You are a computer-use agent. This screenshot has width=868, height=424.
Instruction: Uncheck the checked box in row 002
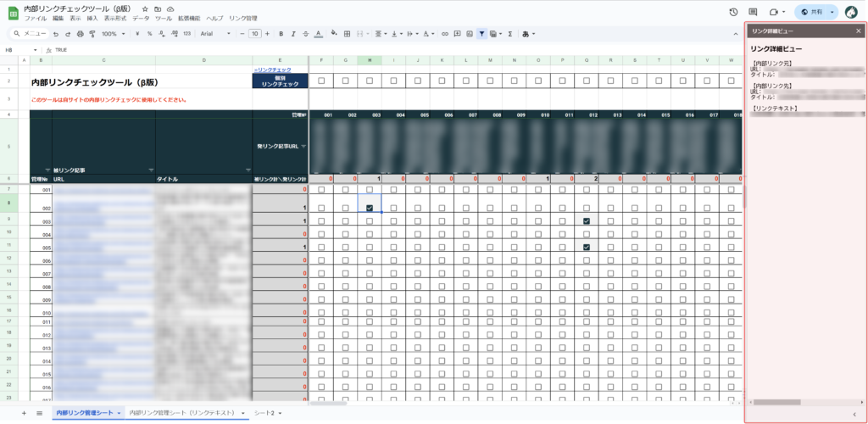tap(370, 208)
